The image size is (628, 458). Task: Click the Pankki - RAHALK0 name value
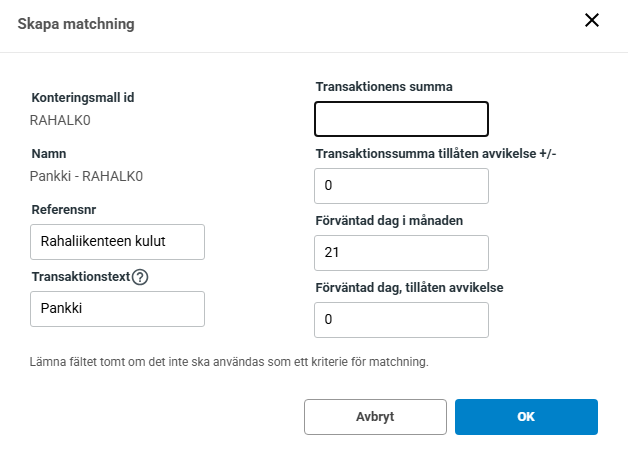tap(87, 176)
